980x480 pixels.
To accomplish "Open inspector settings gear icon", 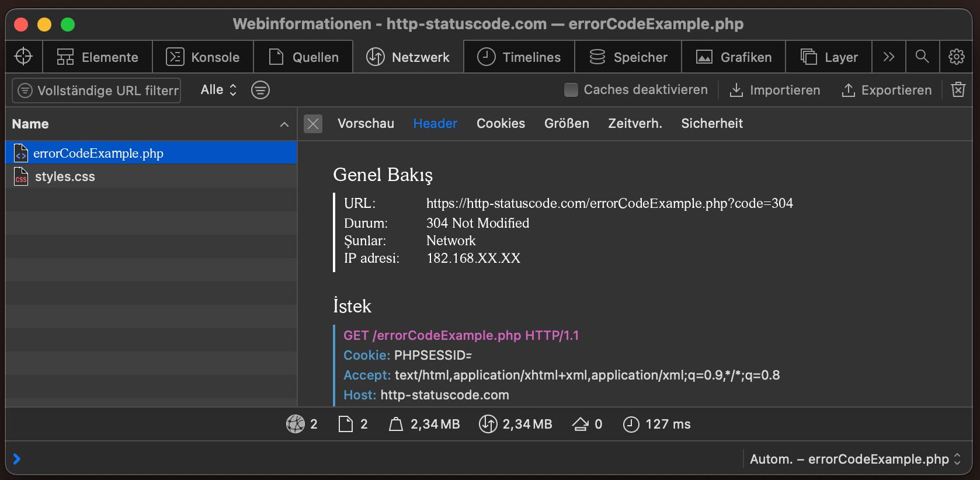I will pyautogui.click(x=956, y=57).
